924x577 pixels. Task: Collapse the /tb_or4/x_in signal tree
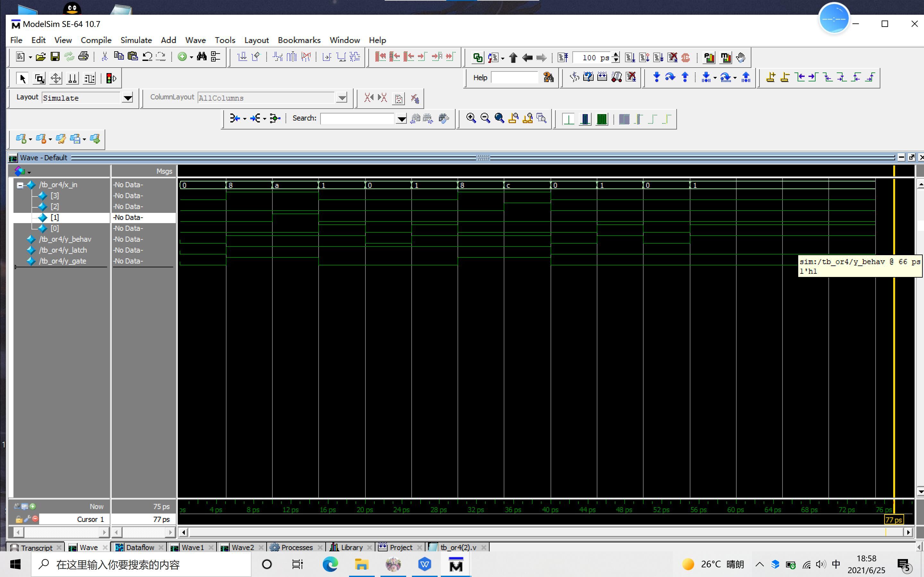coord(20,185)
